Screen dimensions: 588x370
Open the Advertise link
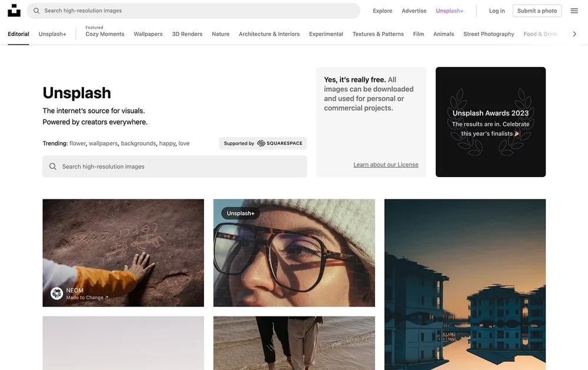pyautogui.click(x=414, y=11)
